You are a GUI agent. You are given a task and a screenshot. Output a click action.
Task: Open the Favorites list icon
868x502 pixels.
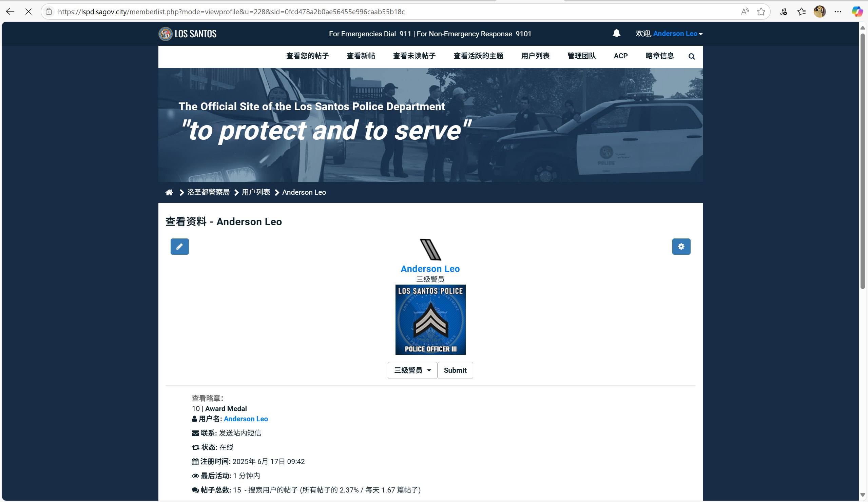pyautogui.click(x=802, y=12)
